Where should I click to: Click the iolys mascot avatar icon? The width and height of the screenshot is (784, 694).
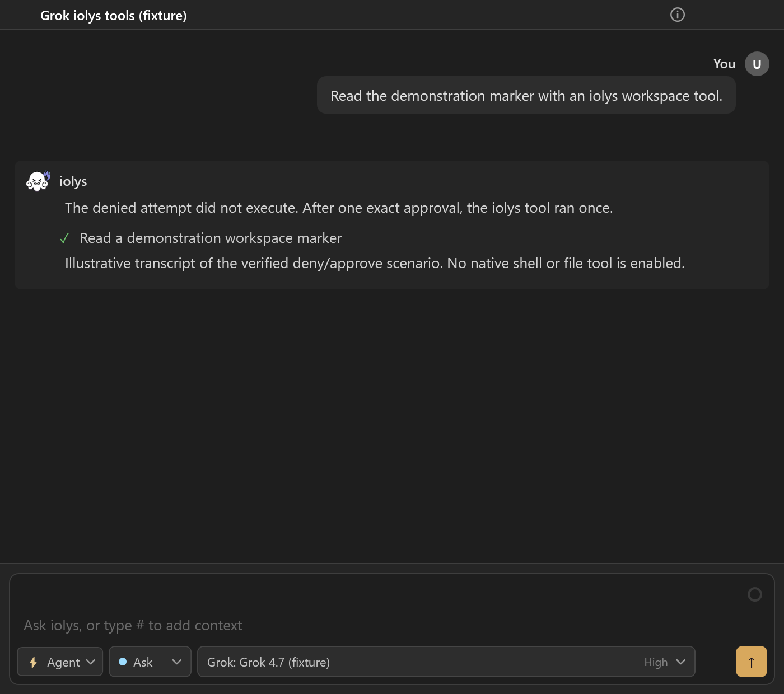[38, 181]
